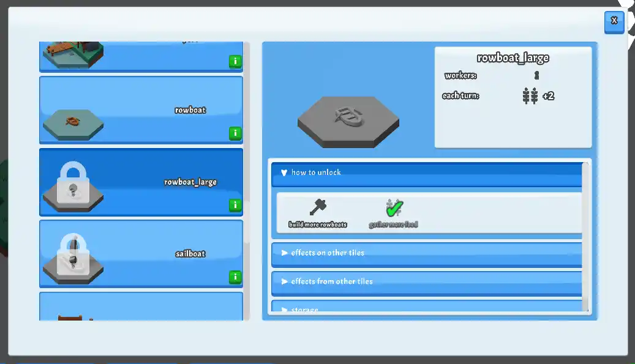
Task: Click the green info icon on rowboat
Action: coord(235,133)
